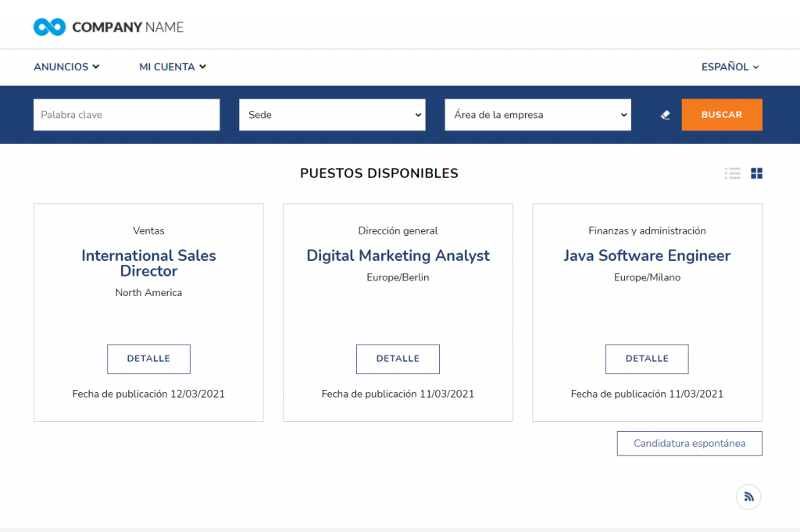Click the Dirección general category label
The image size is (800, 532).
[398, 230]
